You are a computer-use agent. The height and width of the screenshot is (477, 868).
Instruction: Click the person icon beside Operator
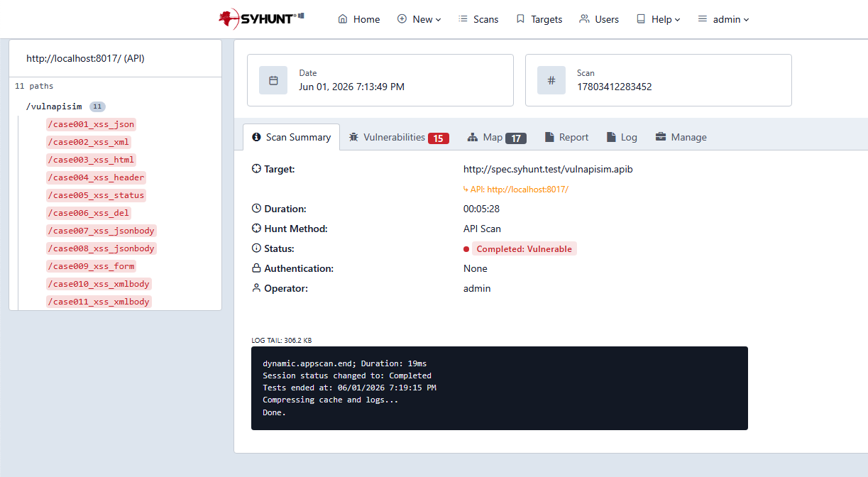pos(256,288)
